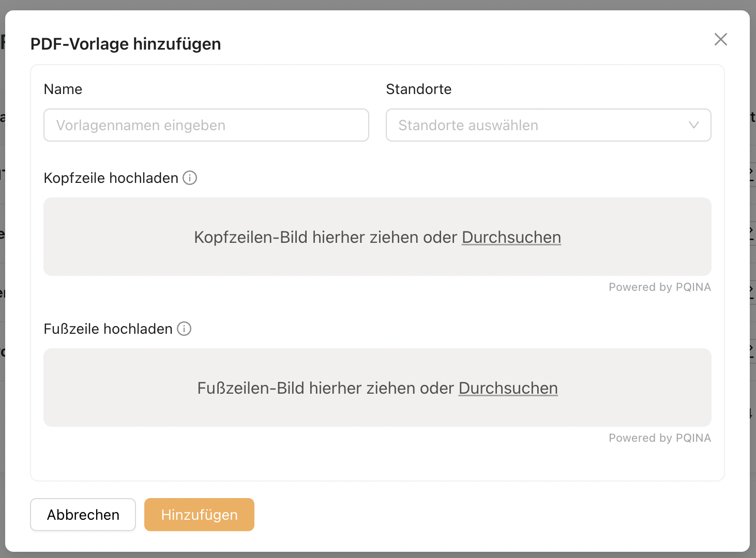
Task: Close the PDF-Vorlage hinzufügen dialog
Action: [x=721, y=39]
